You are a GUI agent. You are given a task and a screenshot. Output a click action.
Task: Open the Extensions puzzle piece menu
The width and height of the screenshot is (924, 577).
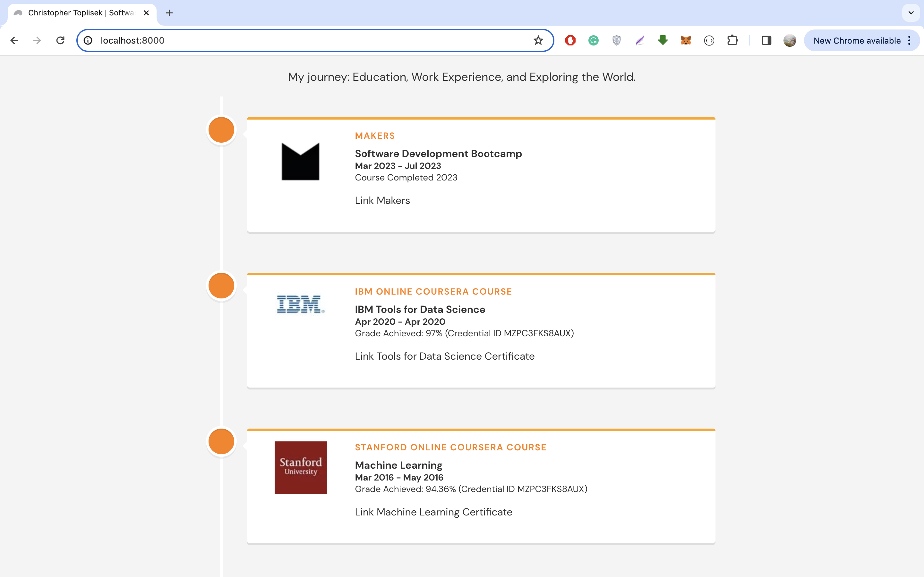point(733,40)
